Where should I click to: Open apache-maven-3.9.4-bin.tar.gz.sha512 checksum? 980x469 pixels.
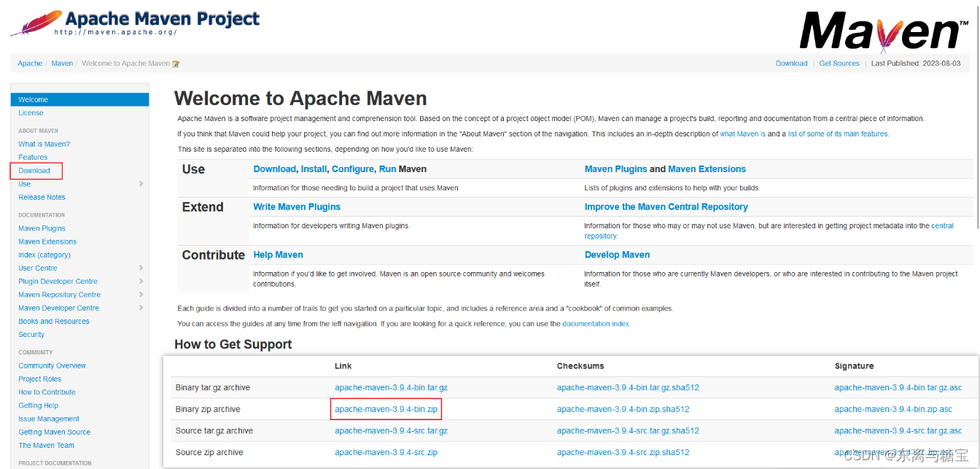[x=628, y=388]
